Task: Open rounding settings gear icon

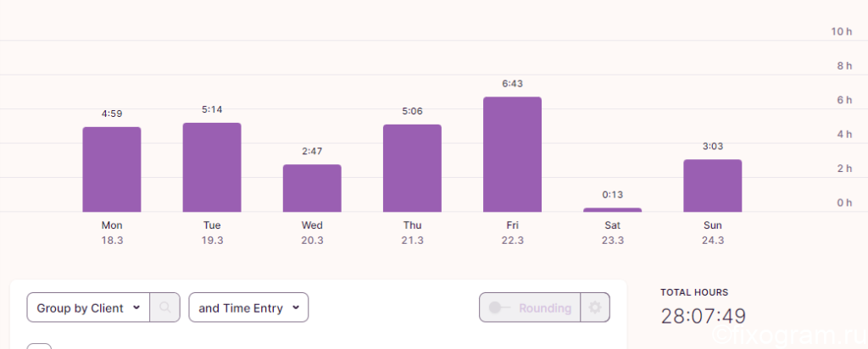Action: (x=595, y=307)
